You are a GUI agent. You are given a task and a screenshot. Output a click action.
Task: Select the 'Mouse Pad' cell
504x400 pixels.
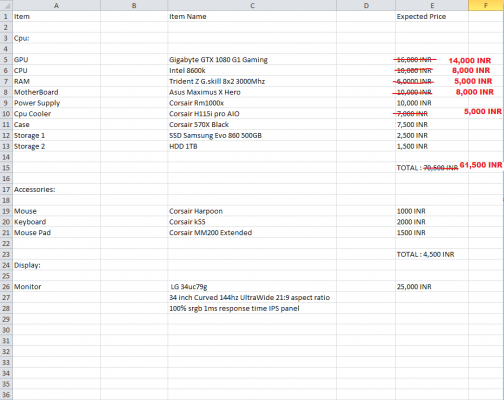point(56,233)
